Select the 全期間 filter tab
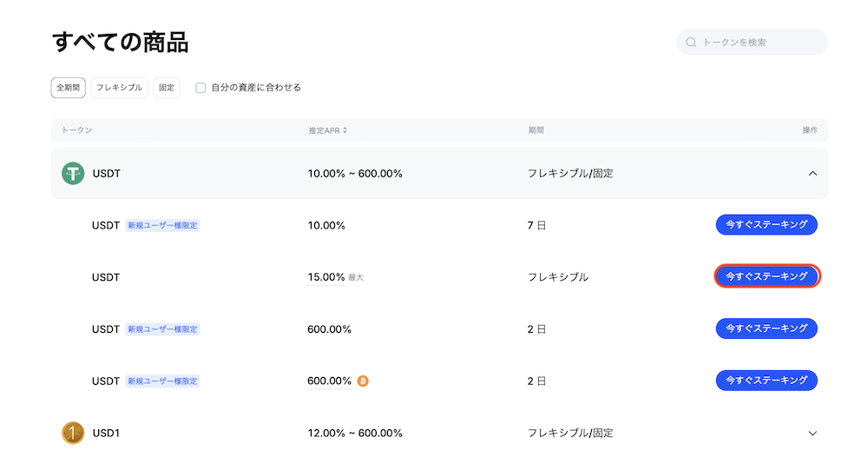The image size is (868, 464). point(68,88)
